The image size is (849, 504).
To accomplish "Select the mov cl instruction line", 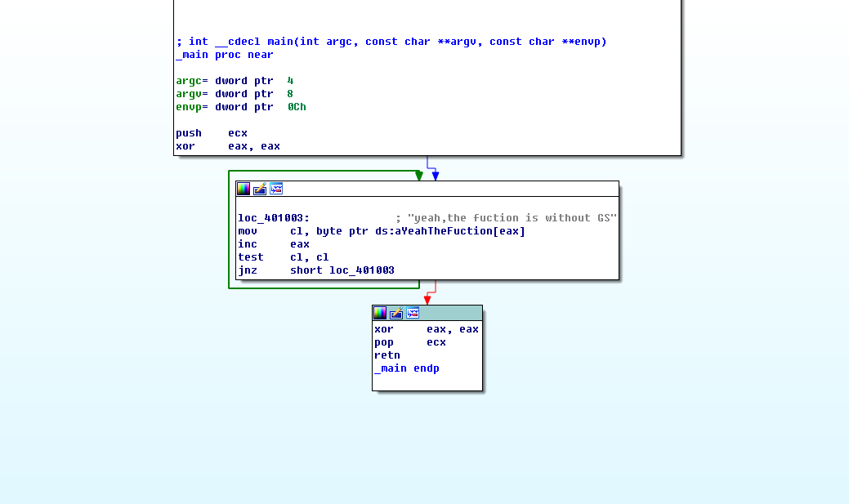I will coord(327,231).
